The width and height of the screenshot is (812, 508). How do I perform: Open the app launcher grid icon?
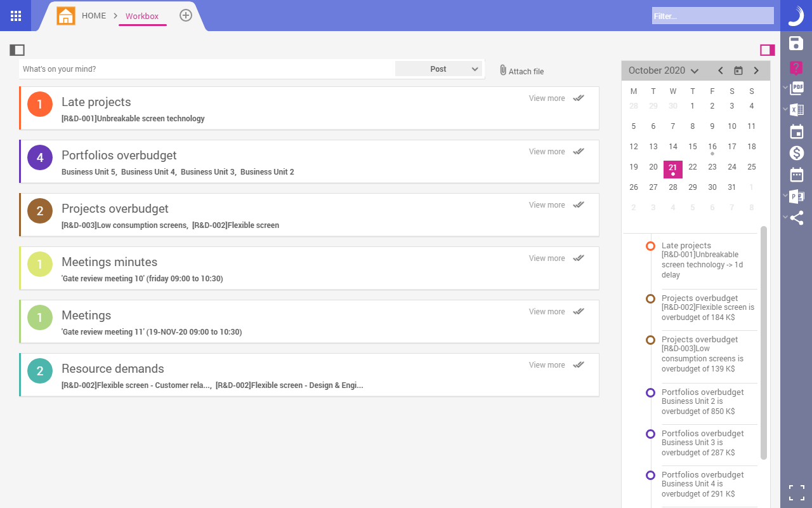click(x=15, y=15)
